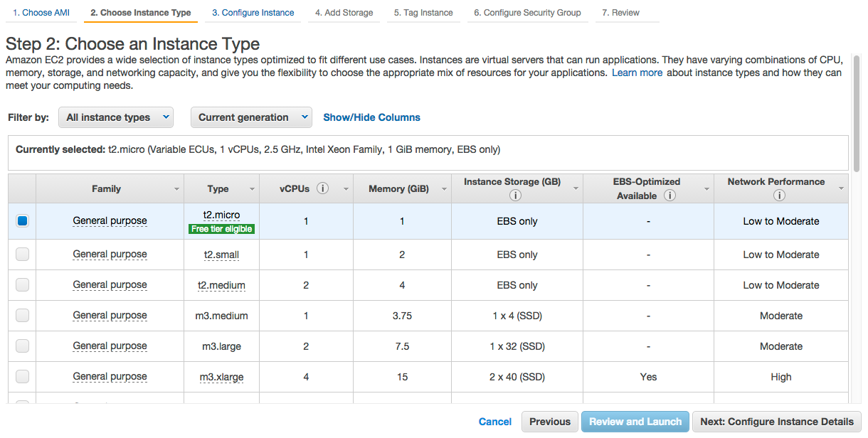The height and width of the screenshot is (438, 868).
Task: Click the Cancel link
Action: [495, 422]
